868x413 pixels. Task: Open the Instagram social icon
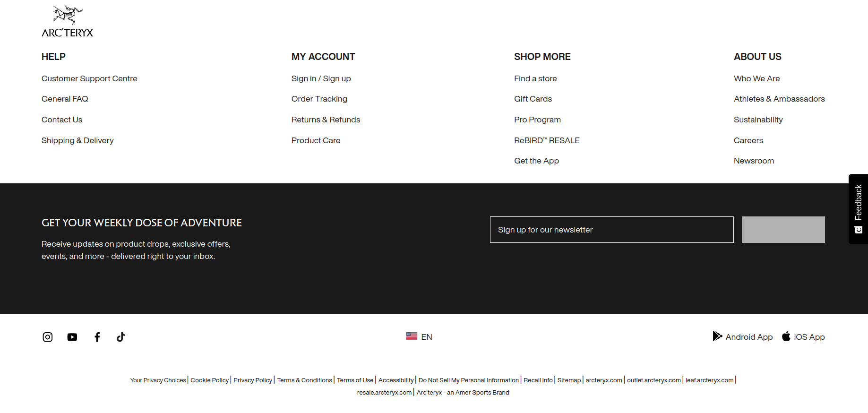pyautogui.click(x=48, y=337)
